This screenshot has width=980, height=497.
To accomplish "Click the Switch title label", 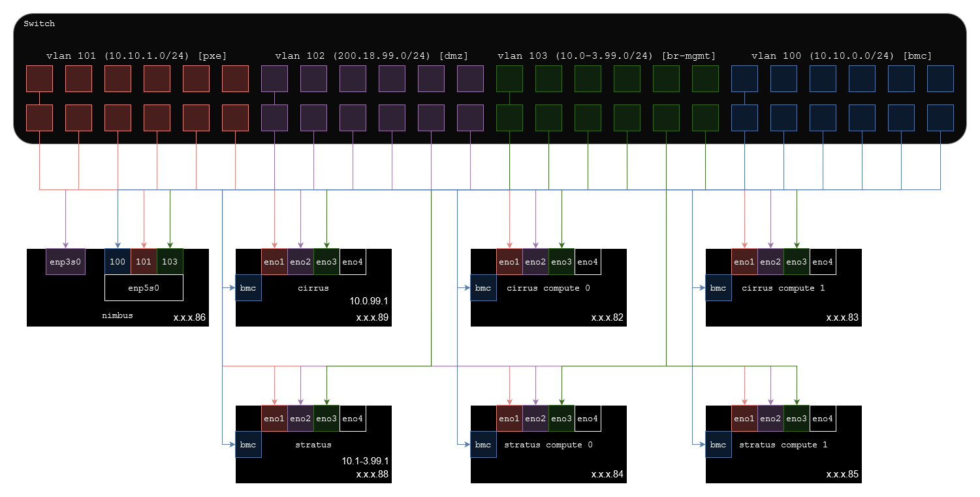I will click(39, 24).
